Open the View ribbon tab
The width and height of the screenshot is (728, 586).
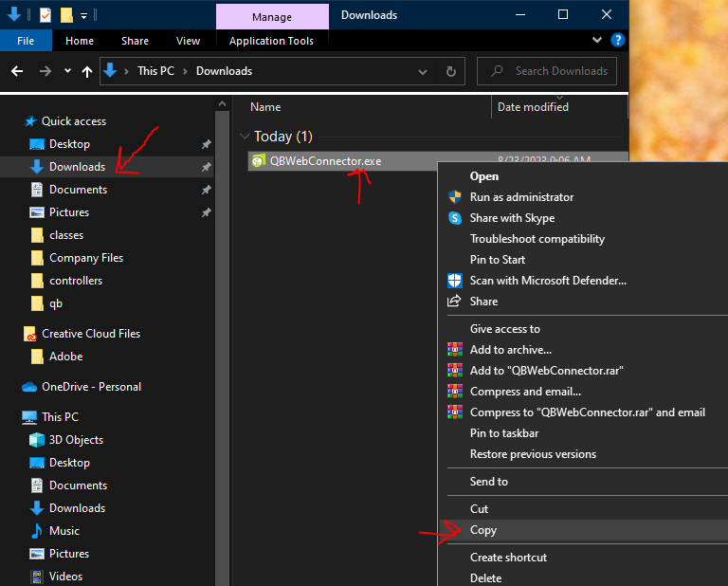(188, 41)
